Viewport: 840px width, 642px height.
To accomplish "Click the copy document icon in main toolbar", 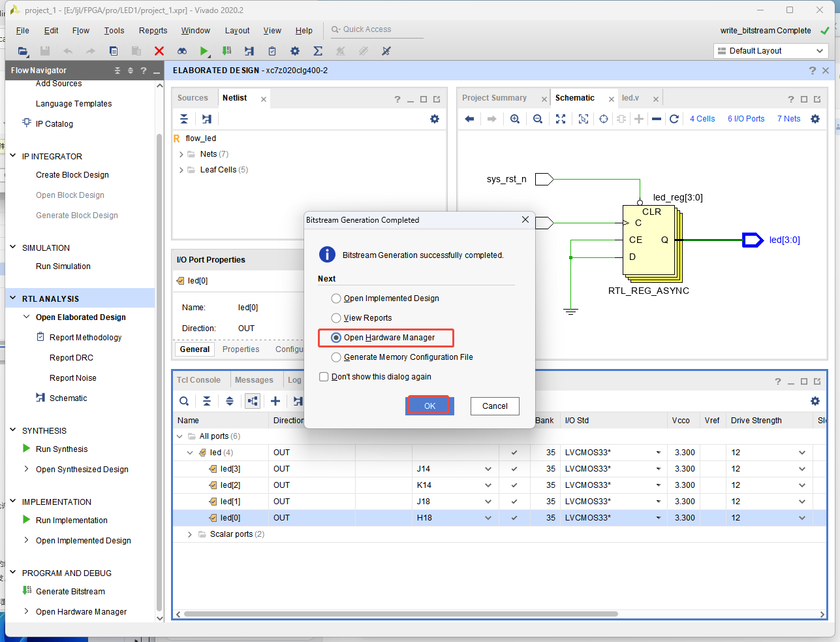I will pyautogui.click(x=114, y=51).
